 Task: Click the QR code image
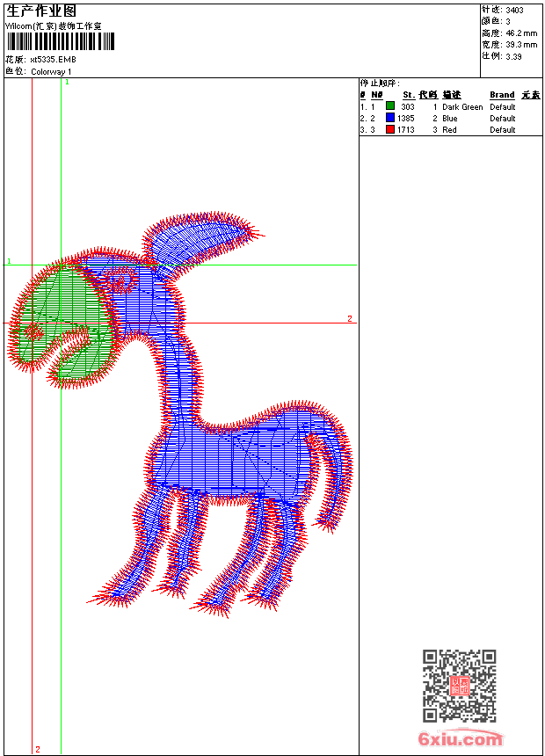(x=460, y=686)
